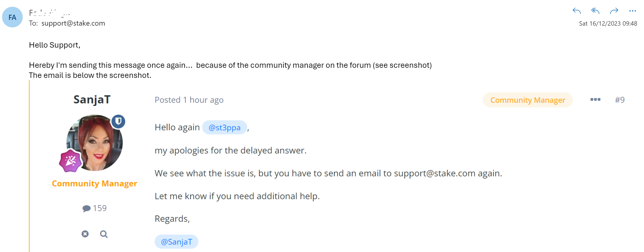Open the #9 post permalink
The width and height of the screenshot is (644, 252).
pos(620,100)
